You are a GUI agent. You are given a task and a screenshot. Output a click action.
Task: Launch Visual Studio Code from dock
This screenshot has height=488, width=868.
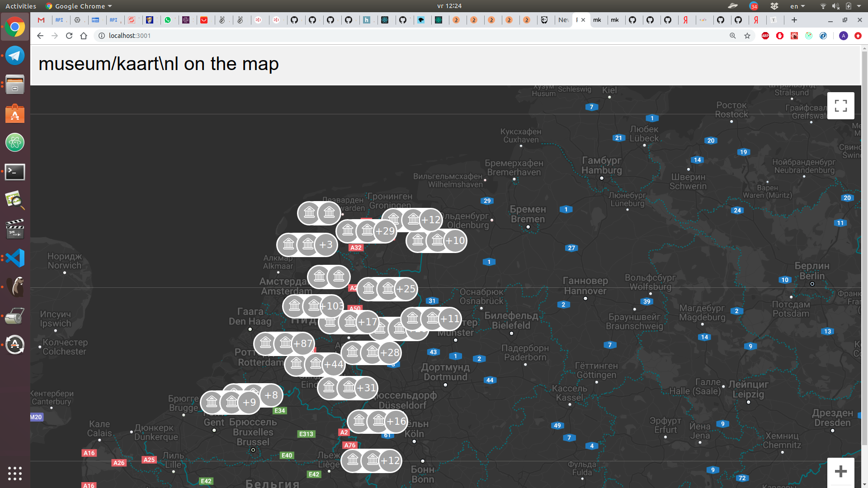(15, 258)
